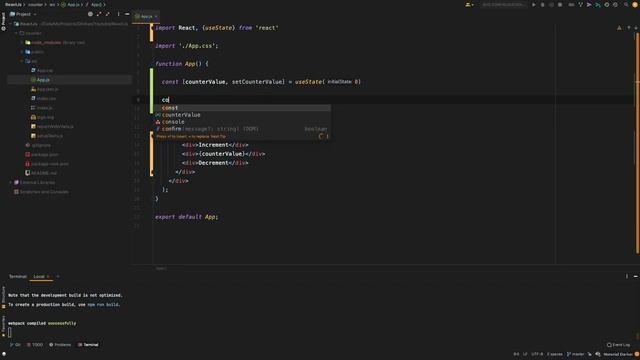The height and width of the screenshot is (360, 640).
Task: Open the search everywhere magnifier icon
Action: pyautogui.click(x=626, y=5)
